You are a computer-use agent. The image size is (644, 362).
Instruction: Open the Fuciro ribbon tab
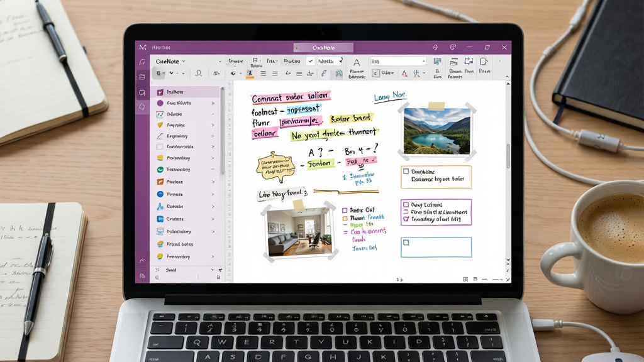(292, 61)
